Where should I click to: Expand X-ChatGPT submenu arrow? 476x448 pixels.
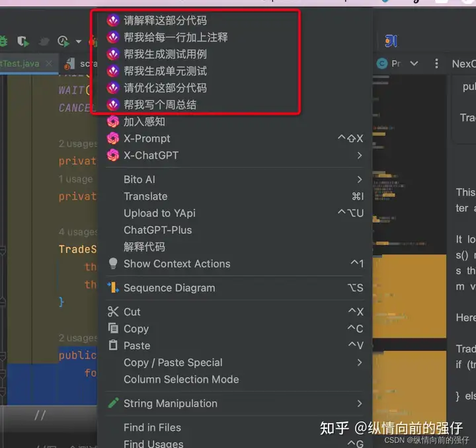tap(360, 155)
